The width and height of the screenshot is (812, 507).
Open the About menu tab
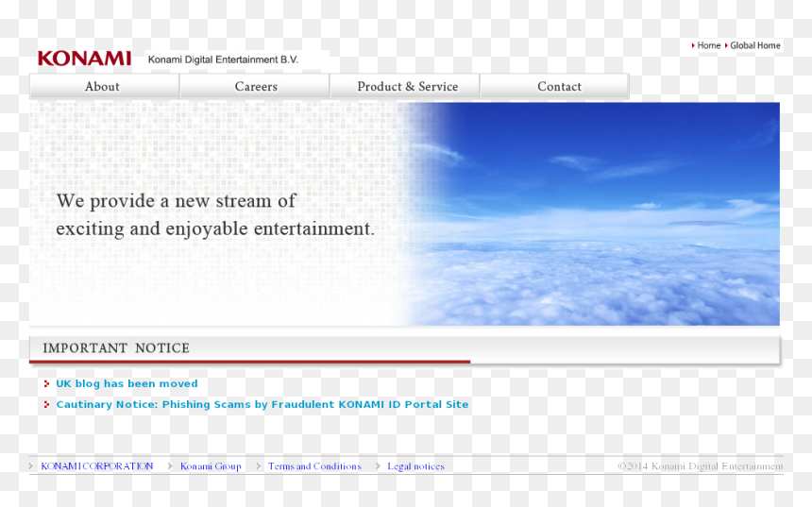[x=104, y=87]
